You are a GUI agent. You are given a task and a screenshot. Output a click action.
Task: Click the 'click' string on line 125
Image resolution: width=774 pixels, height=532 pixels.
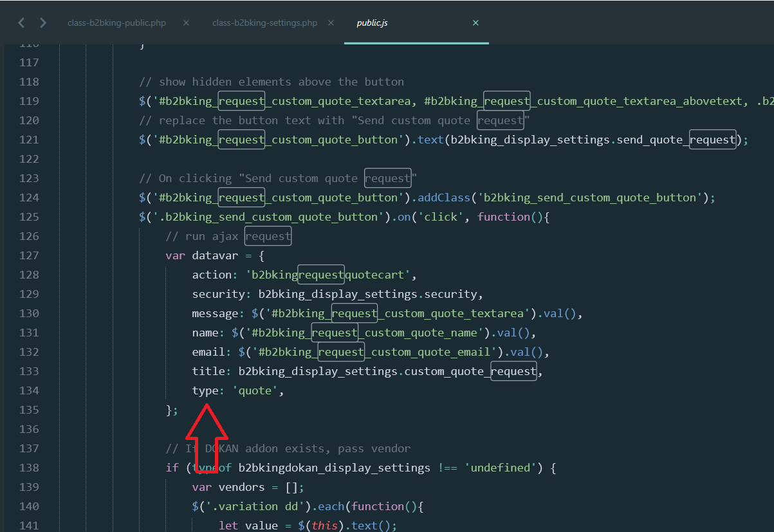[x=442, y=217]
